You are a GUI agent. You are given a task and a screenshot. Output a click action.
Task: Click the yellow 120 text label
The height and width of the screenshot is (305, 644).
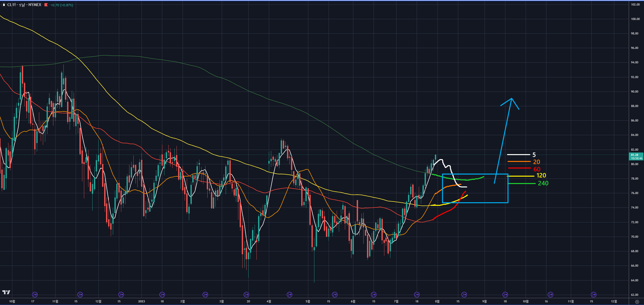[541, 175]
